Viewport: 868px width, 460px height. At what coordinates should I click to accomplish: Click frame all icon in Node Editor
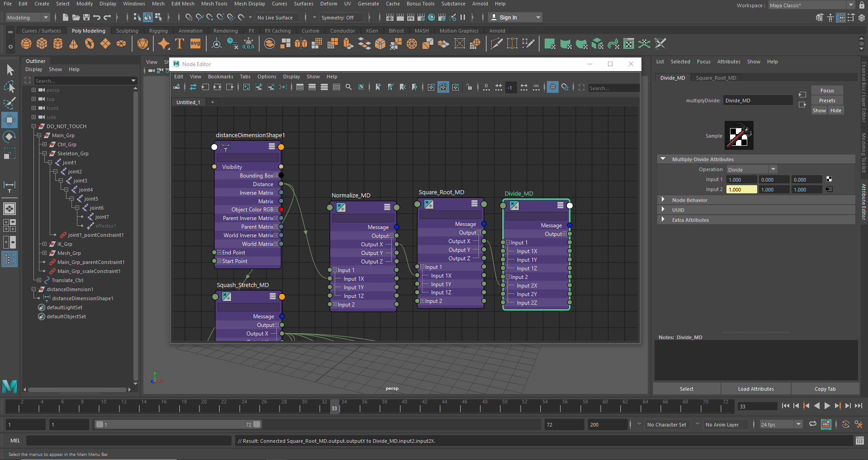[247, 87]
